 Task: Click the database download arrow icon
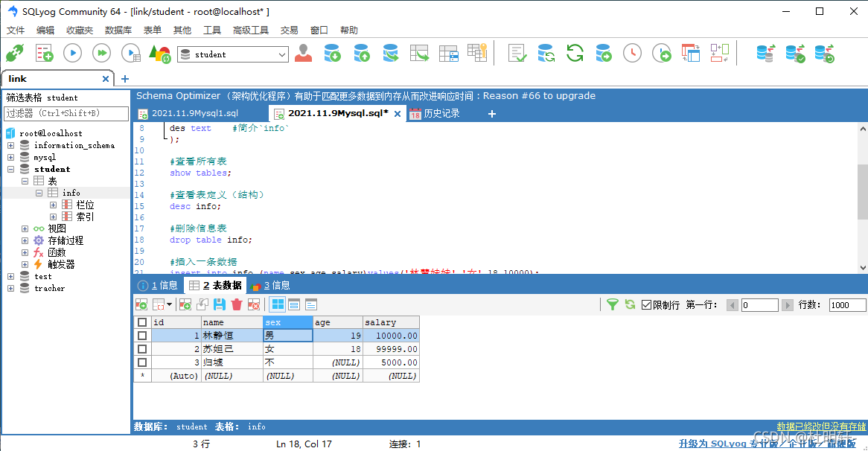[332, 53]
